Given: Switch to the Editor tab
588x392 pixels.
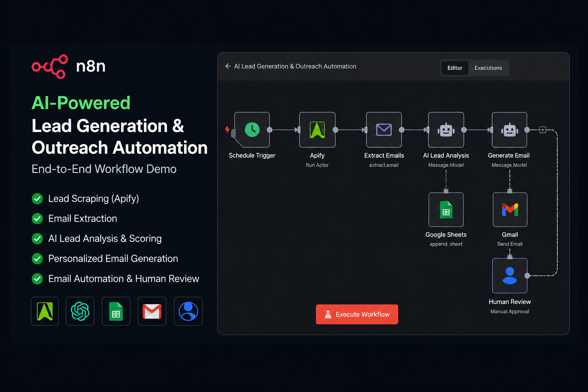Looking at the screenshot, I should 455,68.
